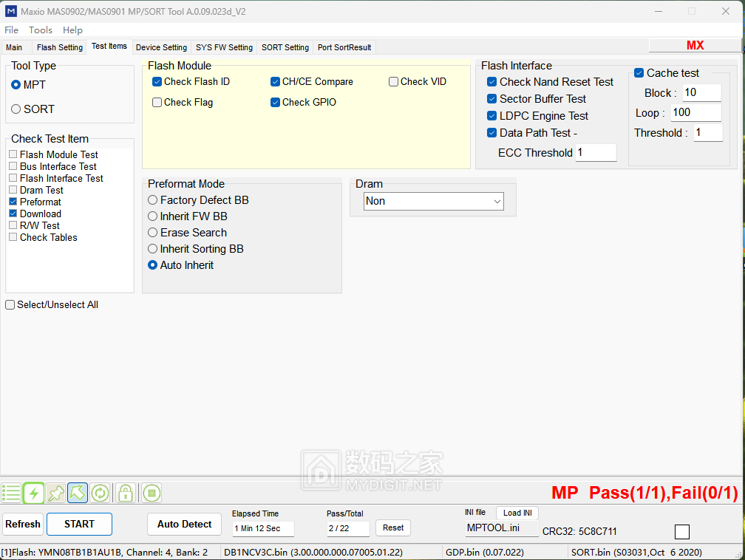This screenshot has height=560, width=745.
Task: Choose Inherit FW BB preformat mode
Action: point(152,216)
